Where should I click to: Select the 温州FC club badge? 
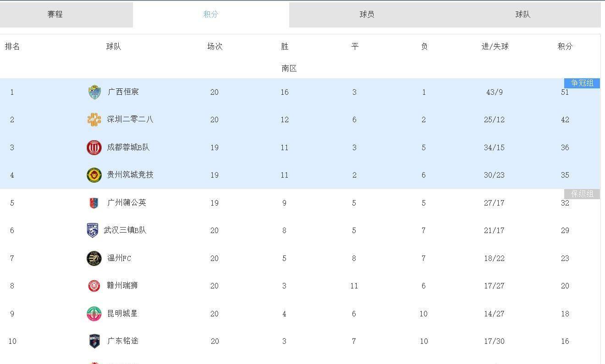(x=93, y=258)
